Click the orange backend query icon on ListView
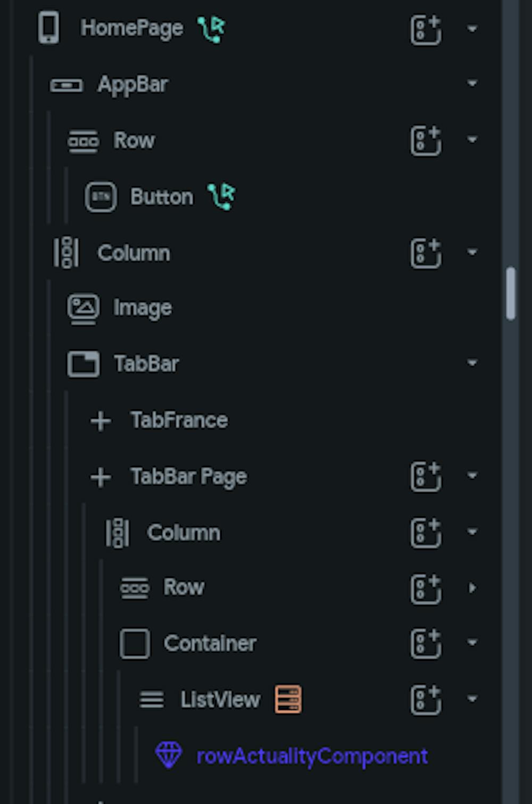This screenshot has height=804, width=532. point(288,699)
